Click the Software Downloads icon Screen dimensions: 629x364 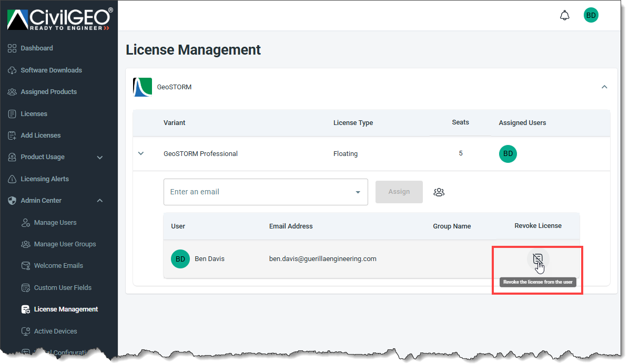12,70
